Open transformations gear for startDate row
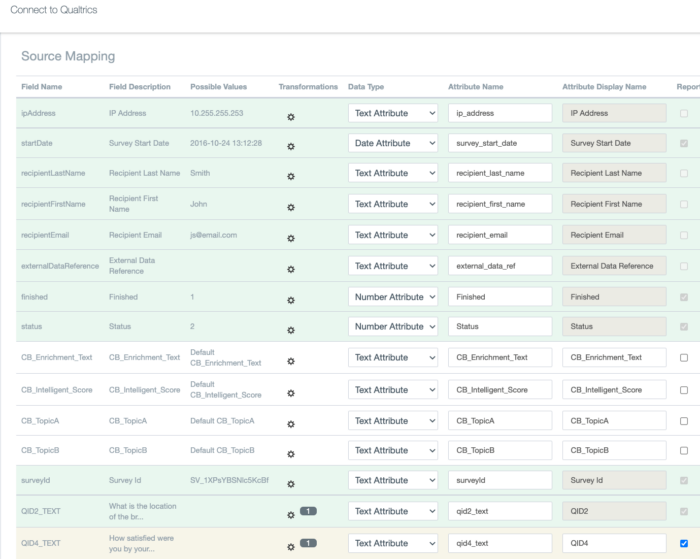 (x=291, y=146)
